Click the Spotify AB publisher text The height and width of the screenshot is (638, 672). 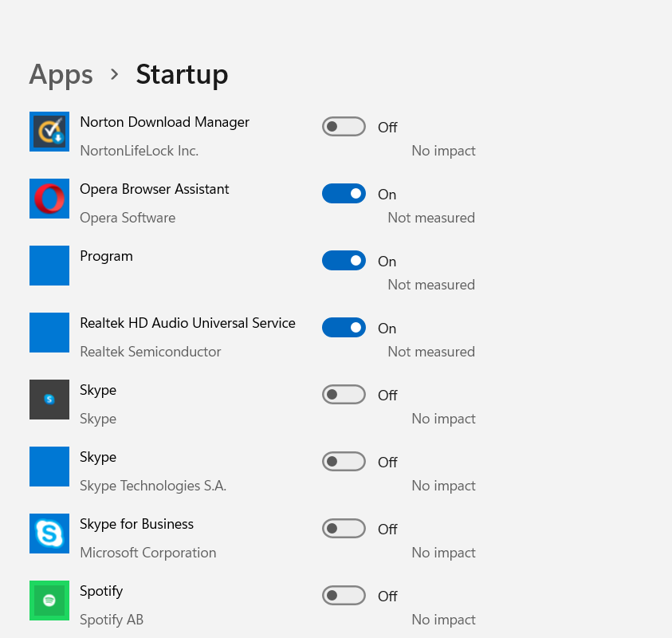[112, 620]
